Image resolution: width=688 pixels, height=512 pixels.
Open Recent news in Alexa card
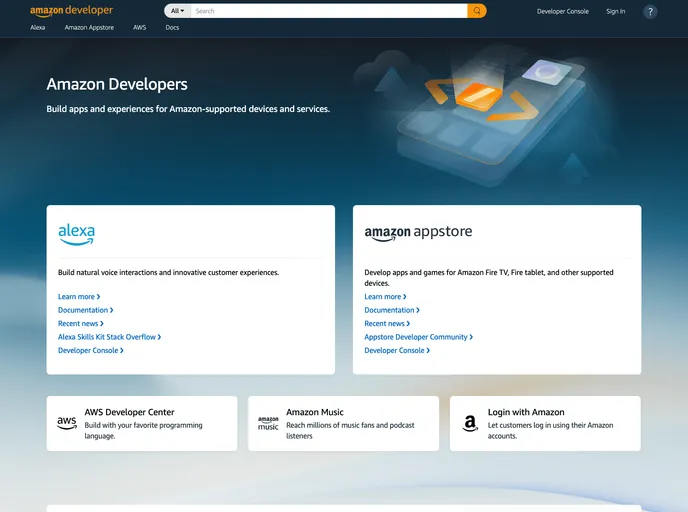pyautogui.click(x=81, y=323)
